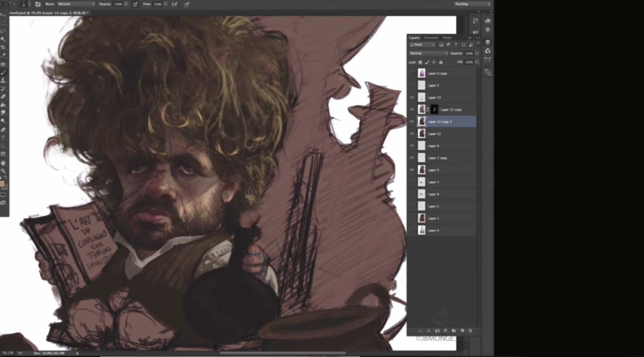Select the Paint Bucket tool
Viewport: 644px width, 357px height.
[x=3, y=105]
